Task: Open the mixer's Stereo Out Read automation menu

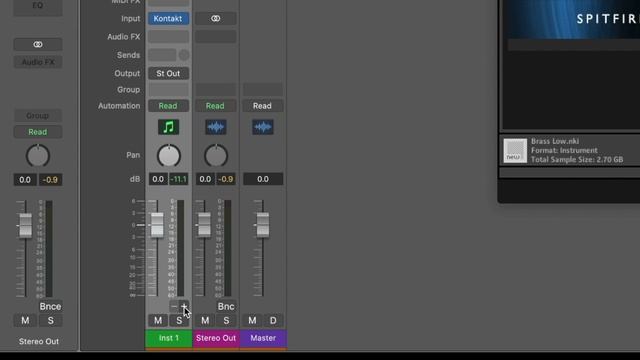Action: [x=215, y=106]
